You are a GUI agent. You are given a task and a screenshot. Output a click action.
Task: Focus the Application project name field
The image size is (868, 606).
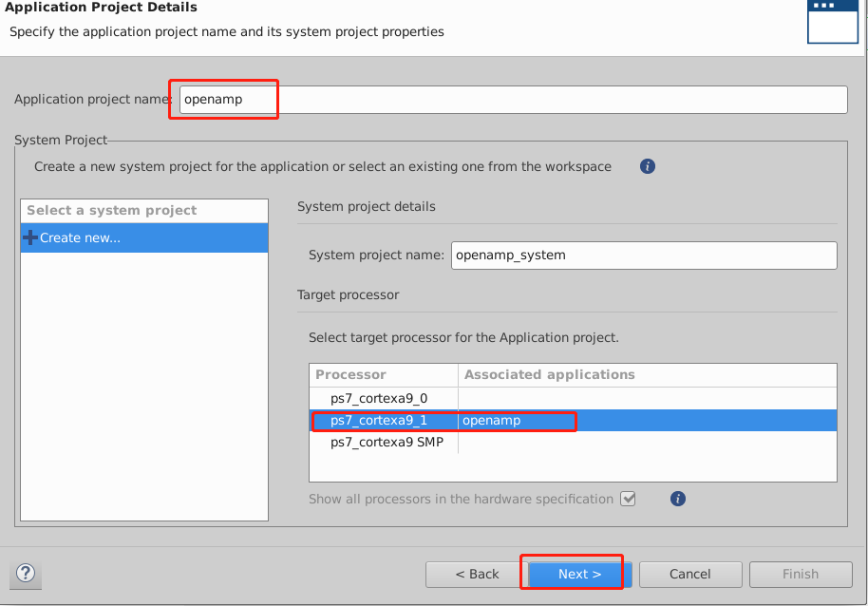[513, 100]
